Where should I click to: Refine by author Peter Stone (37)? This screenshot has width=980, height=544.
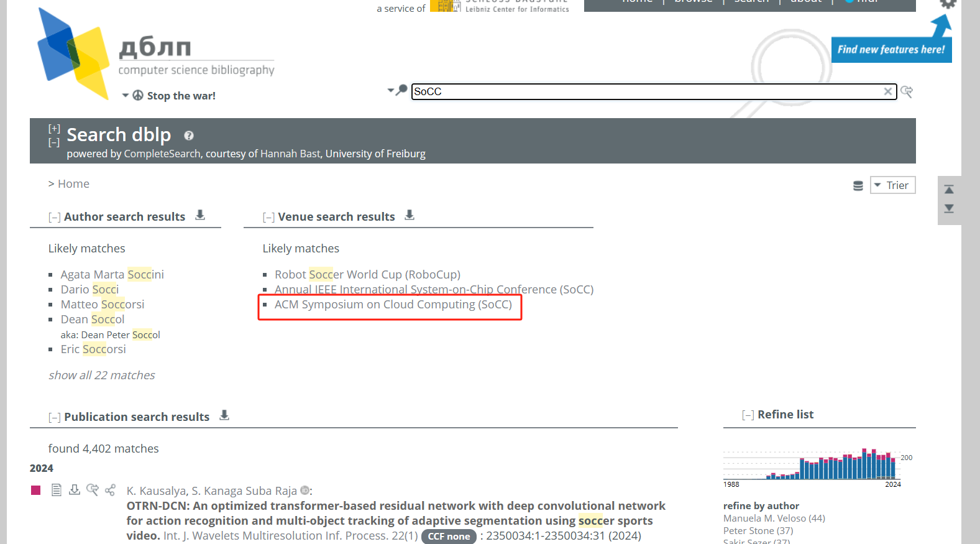click(x=758, y=531)
